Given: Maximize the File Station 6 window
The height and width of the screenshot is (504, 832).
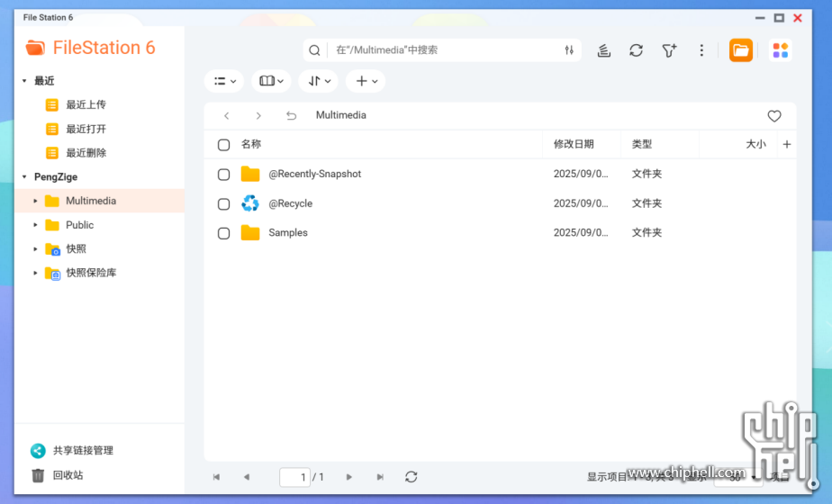Looking at the screenshot, I should click(x=779, y=18).
